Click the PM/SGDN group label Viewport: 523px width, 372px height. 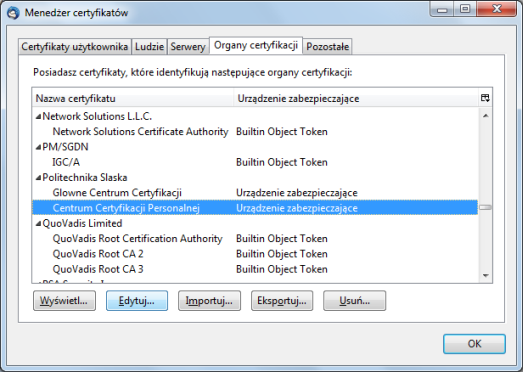pos(65,147)
